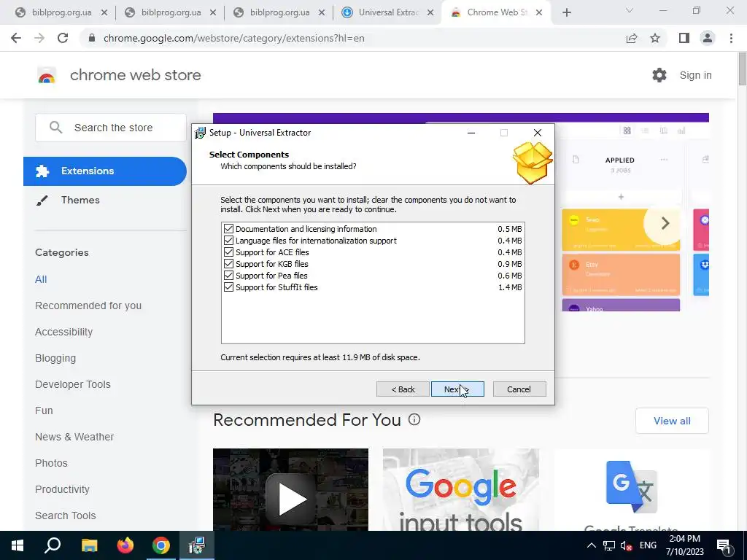Image resolution: width=747 pixels, height=560 pixels.
Task: Select the Chrome Web Store tab
Action: [x=495, y=12]
